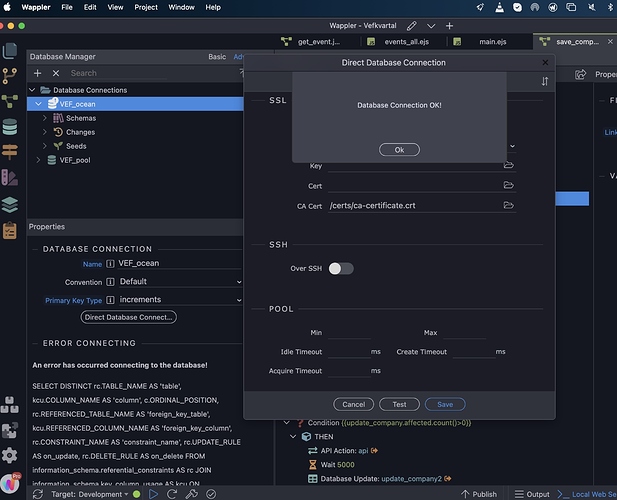Open the Edit menu
The width and height of the screenshot is (617, 500).
pos(90,7)
